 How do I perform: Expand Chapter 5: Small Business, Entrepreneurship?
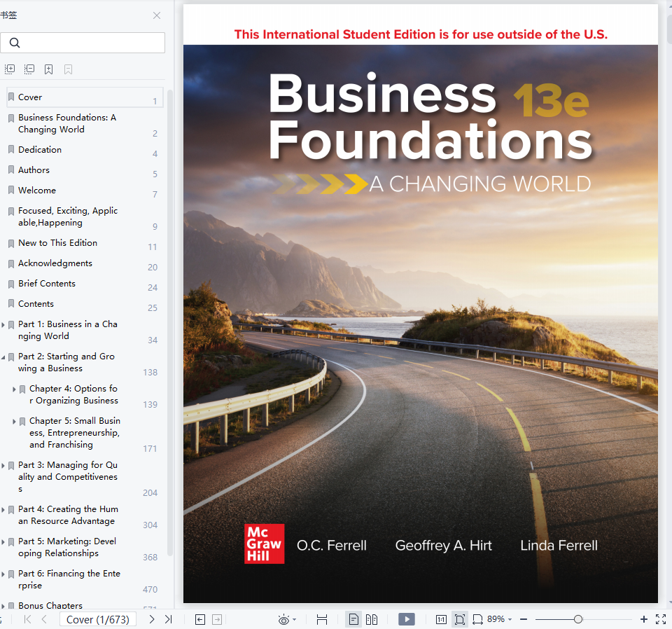[x=14, y=422]
